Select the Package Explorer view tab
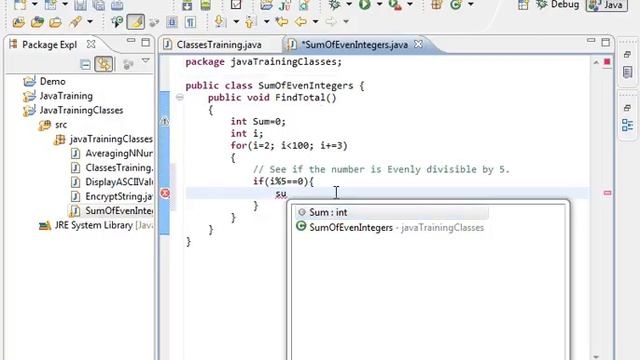The width and height of the screenshot is (640, 360). (49, 44)
